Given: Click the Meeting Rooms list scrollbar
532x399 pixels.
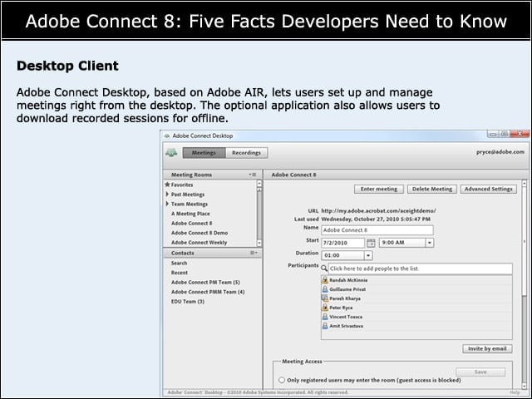Looking at the screenshot, I should [259, 213].
